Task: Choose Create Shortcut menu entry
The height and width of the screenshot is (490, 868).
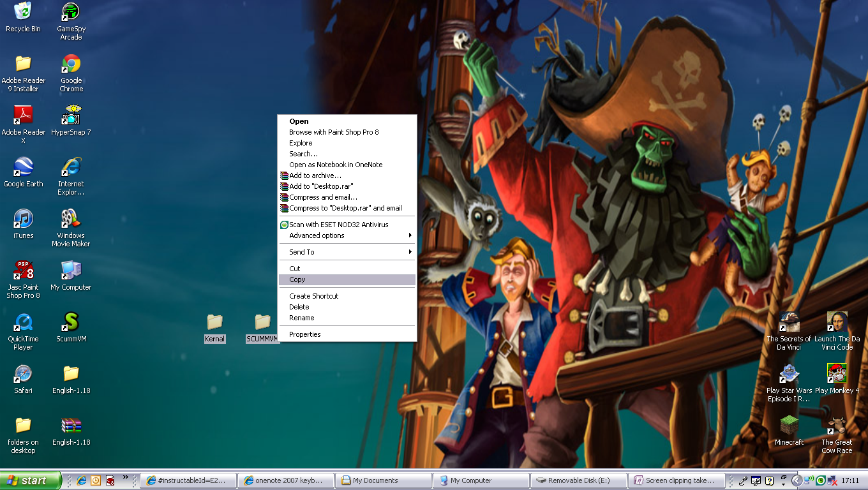Action: click(x=347, y=296)
